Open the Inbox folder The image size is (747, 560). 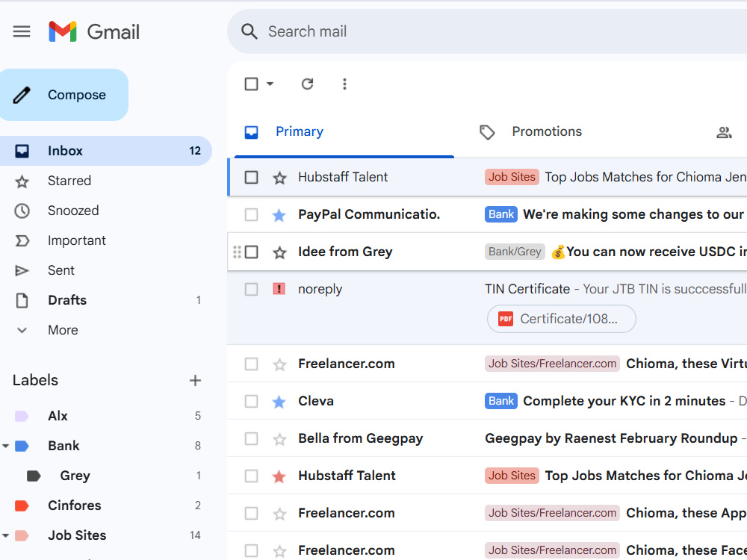(105, 151)
